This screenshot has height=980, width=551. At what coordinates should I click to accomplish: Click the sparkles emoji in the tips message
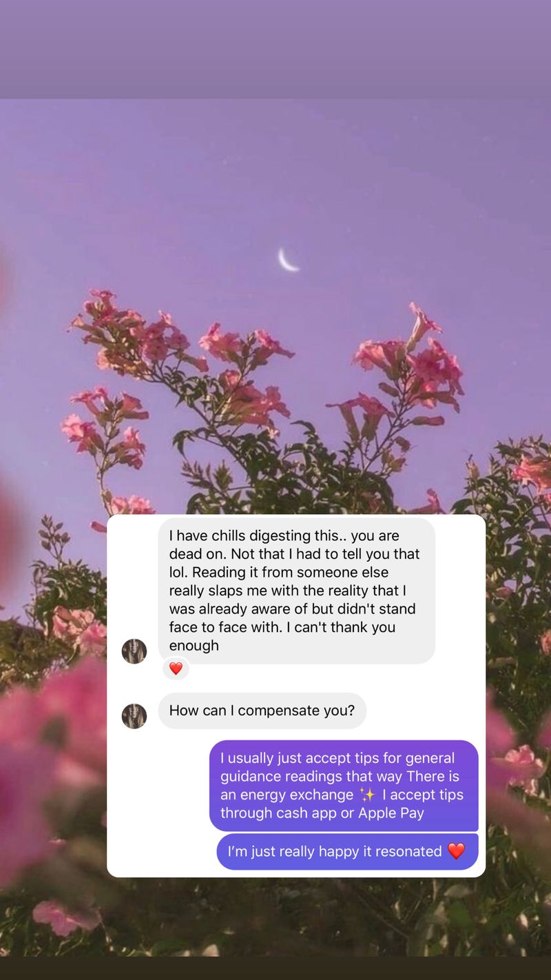click(x=368, y=795)
